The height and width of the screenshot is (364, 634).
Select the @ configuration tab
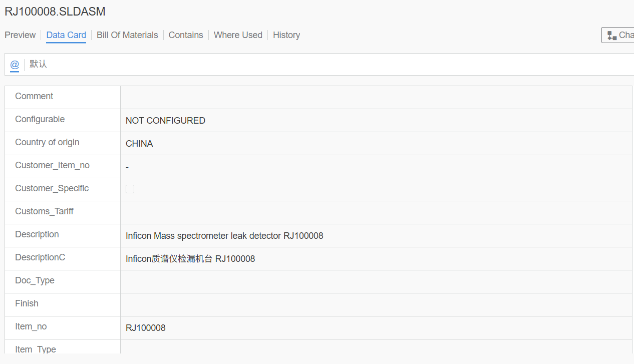tap(15, 65)
